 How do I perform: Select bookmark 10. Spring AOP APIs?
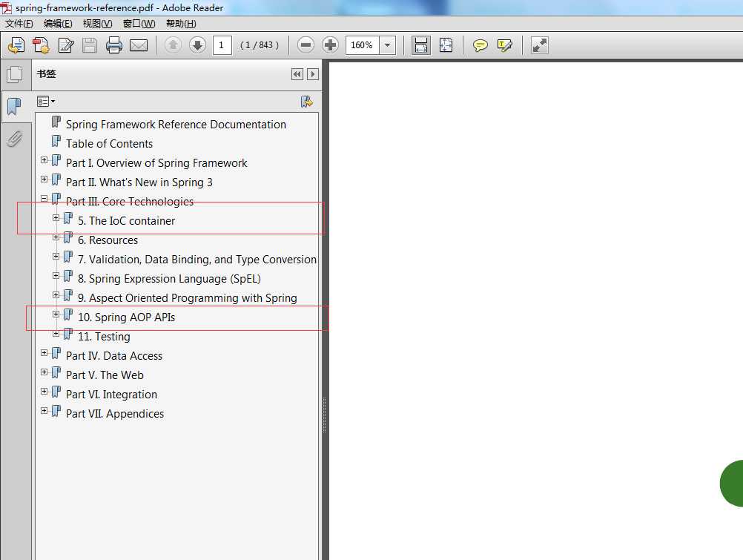[x=127, y=317]
